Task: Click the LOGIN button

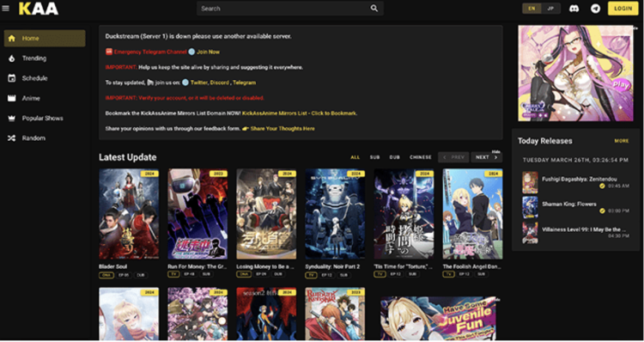Action: pyautogui.click(x=623, y=9)
